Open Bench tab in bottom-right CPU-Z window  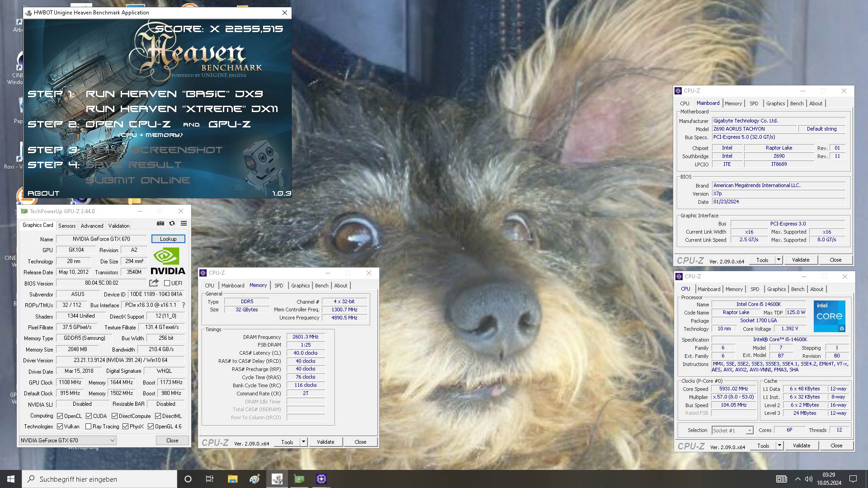(x=797, y=289)
